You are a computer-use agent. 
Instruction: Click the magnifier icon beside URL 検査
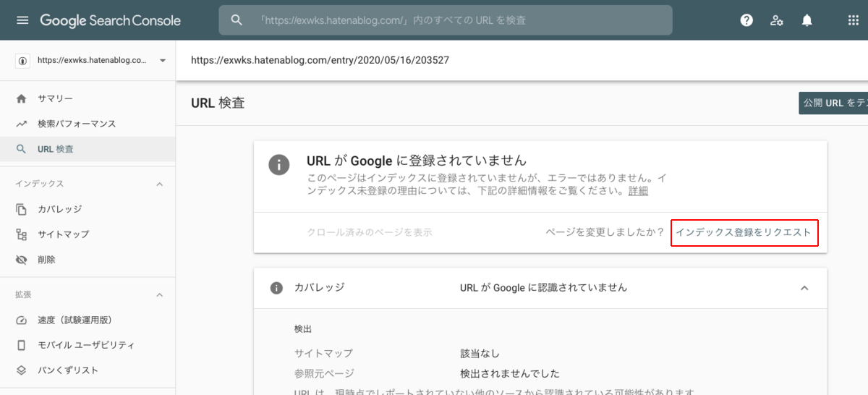click(22, 149)
